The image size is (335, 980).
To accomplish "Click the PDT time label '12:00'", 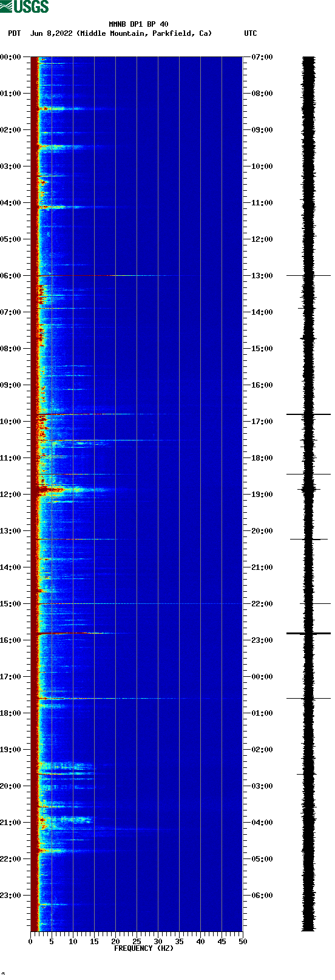I will tap(11, 495).
